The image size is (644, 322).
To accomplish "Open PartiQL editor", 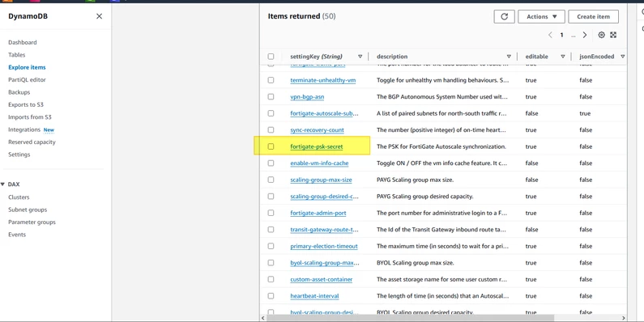I will [27, 79].
